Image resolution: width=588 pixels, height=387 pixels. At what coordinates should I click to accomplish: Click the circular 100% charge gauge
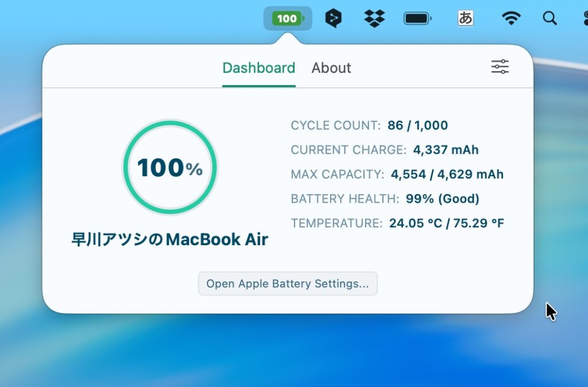170,168
